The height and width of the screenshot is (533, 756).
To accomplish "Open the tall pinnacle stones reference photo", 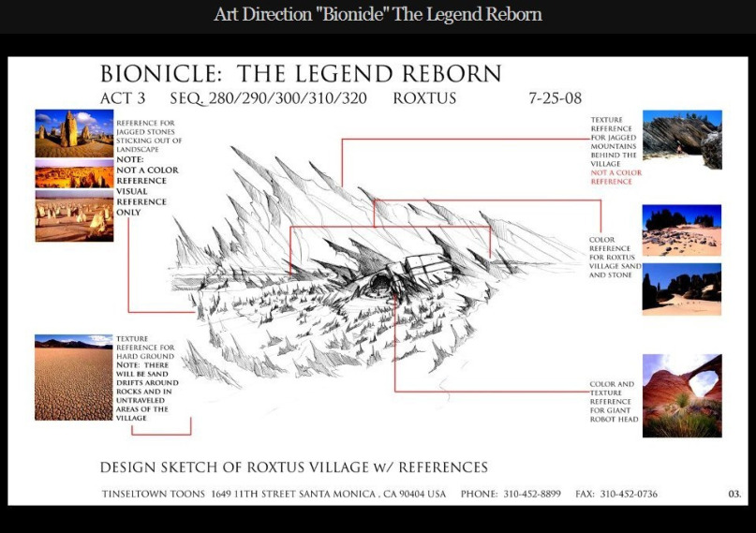I will (x=74, y=133).
